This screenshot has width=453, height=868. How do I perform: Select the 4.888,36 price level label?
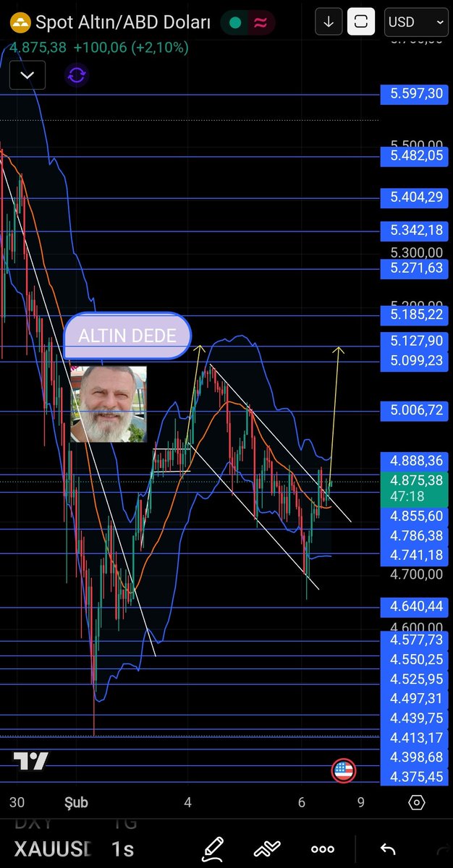click(x=416, y=461)
